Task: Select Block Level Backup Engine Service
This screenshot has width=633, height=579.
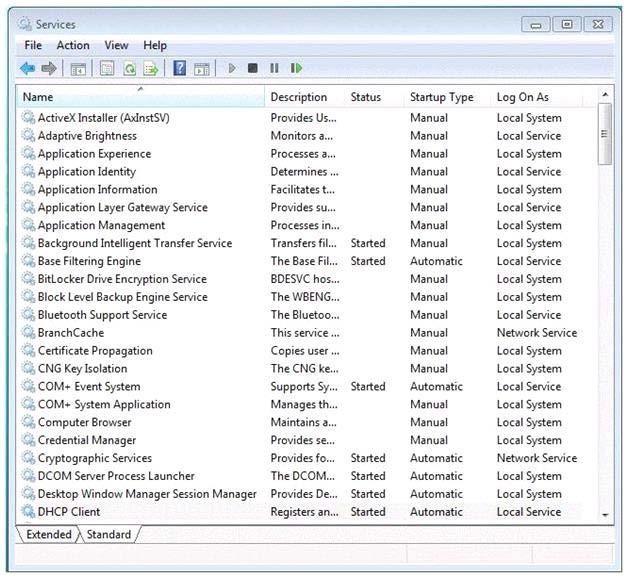Action: click(x=122, y=297)
